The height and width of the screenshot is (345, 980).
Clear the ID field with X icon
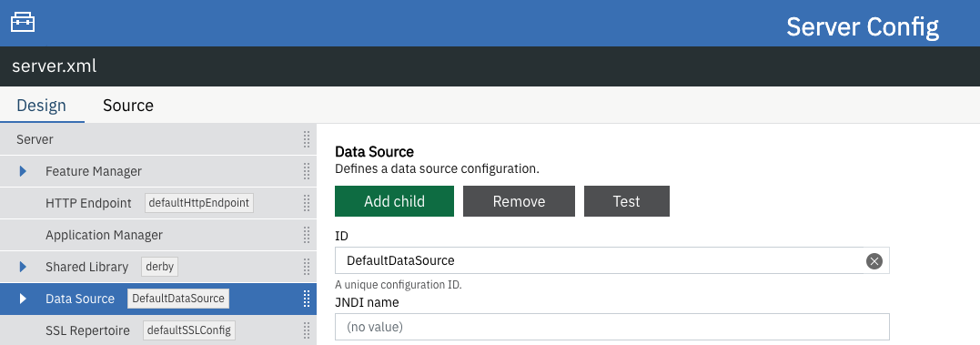[874, 260]
